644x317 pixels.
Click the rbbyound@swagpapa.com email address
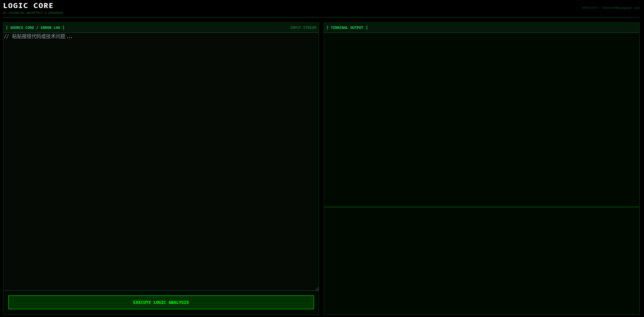620,8
